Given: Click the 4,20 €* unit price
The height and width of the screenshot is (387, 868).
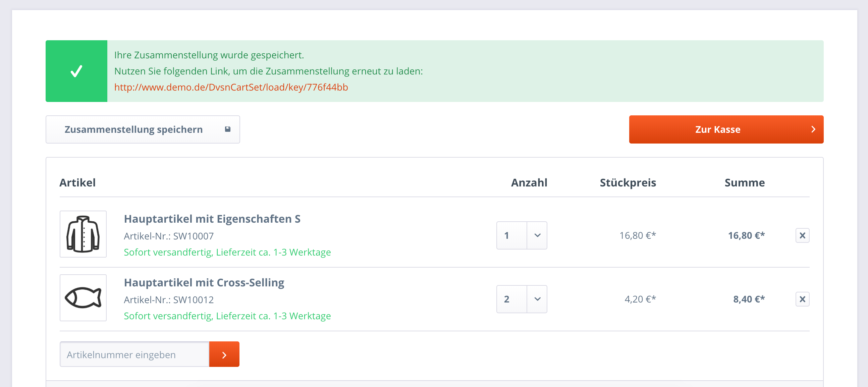Looking at the screenshot, I should click(x=640, y=299).
